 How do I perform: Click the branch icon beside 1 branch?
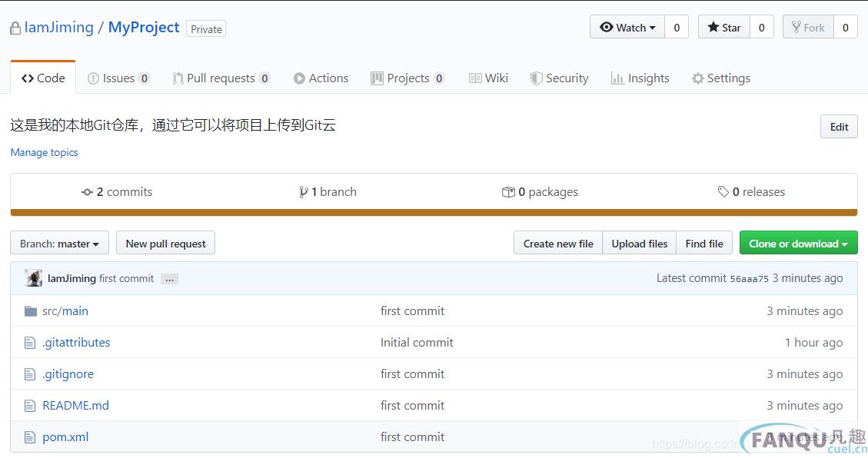pyautogui.click(x=304, y=192)
